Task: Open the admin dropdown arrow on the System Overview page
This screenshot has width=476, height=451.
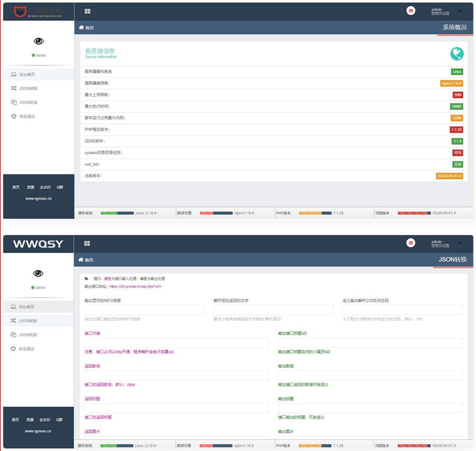Action: click(x=459, y=11)
